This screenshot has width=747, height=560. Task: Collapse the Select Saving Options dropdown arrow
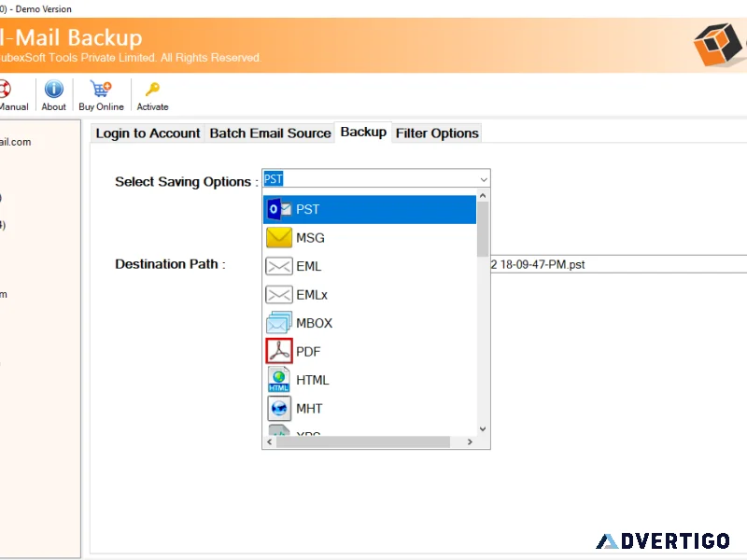pos(484,179)
